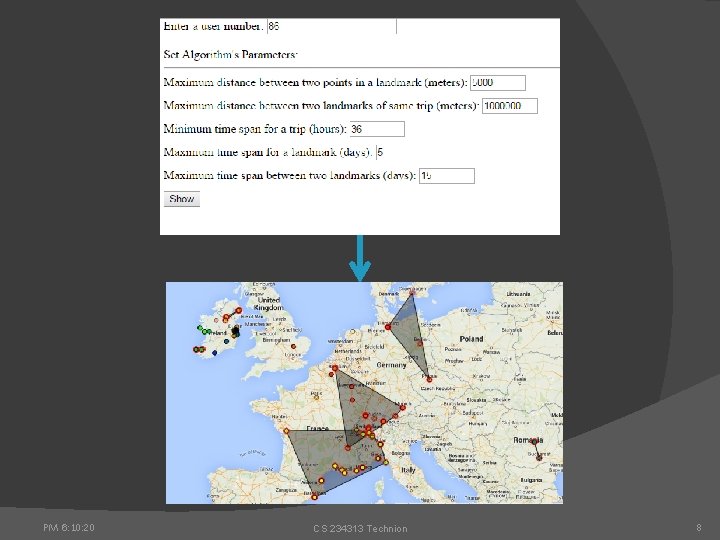This screenshot has width=720, height=540.
Task: Click the Show button
Action: pos(182,199)
